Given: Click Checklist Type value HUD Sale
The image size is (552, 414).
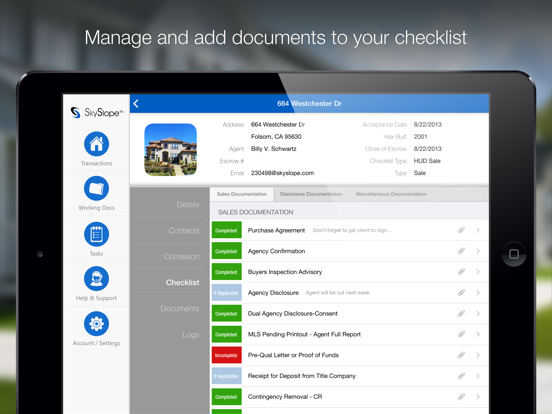Looking at the screenshot, I should coord(427,161).
